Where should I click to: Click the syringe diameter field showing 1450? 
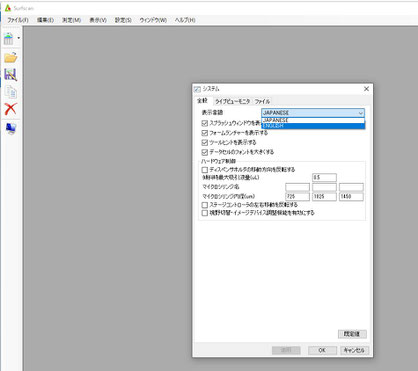coord(351,197)
